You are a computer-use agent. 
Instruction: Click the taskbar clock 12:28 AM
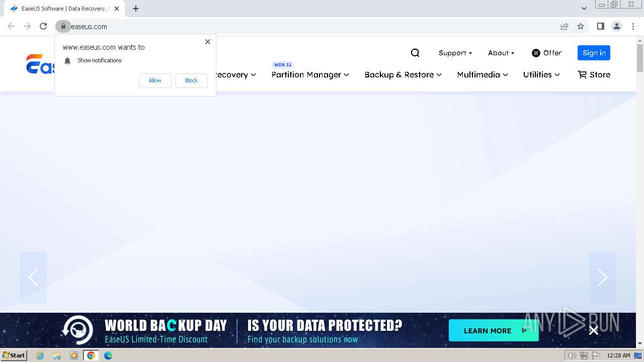point(618,355)
